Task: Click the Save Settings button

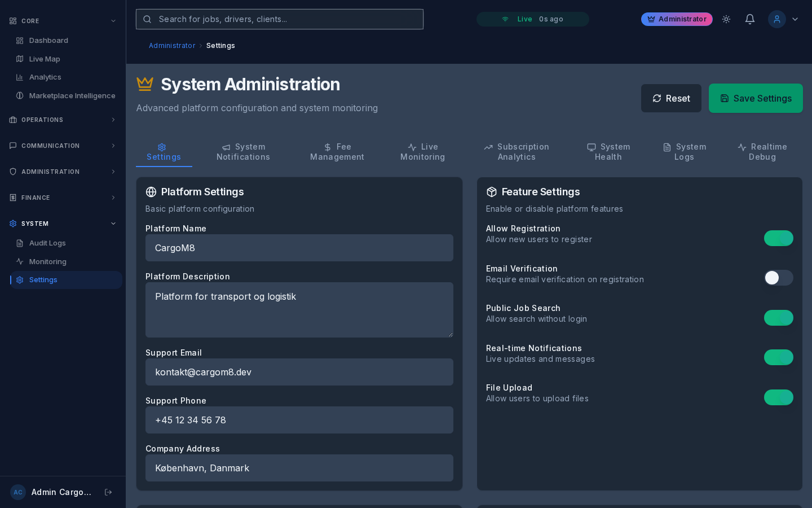Action: click(755, 98)
